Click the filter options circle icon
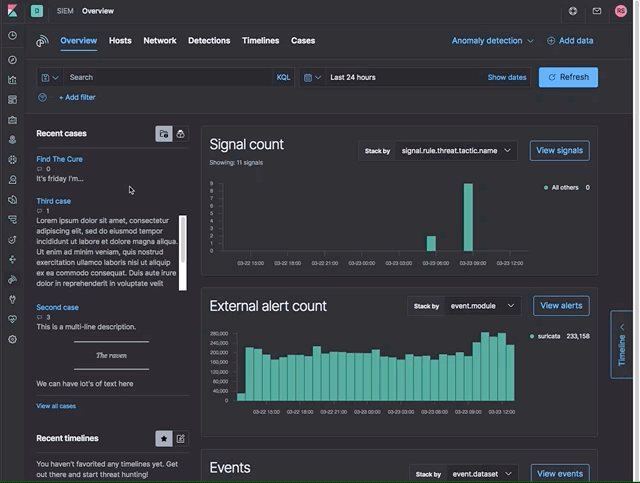 pos(42,97)
